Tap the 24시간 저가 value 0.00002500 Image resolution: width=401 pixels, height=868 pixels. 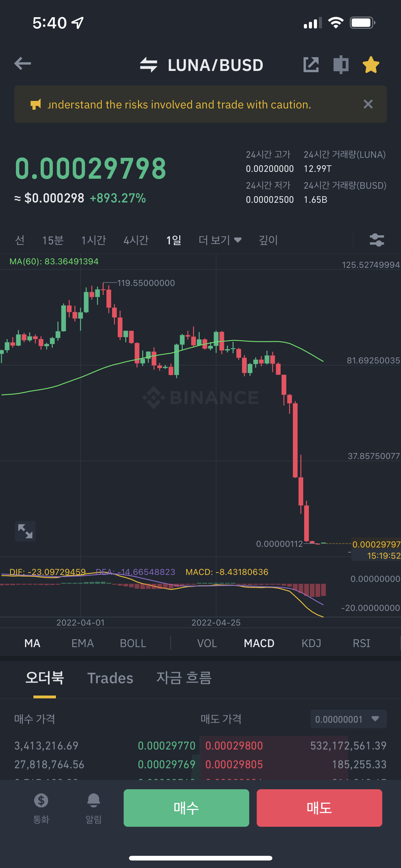pos(270,200)
